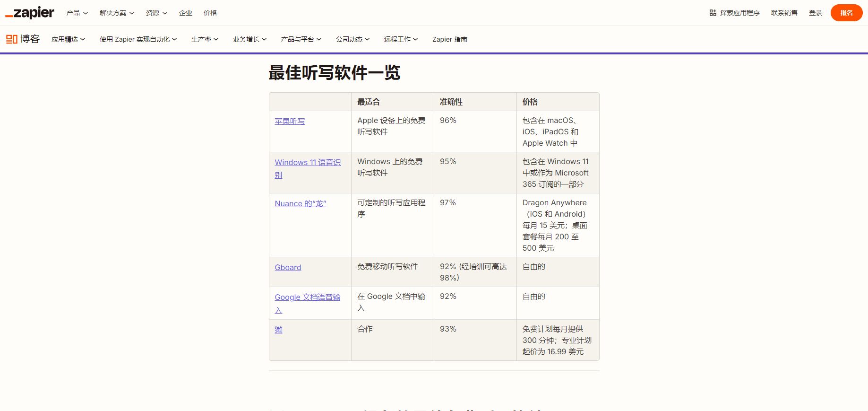Open Zapier 指南 menu item
Image resolution: width=868 pixels, height=411 pixels.
click(449, 39)
